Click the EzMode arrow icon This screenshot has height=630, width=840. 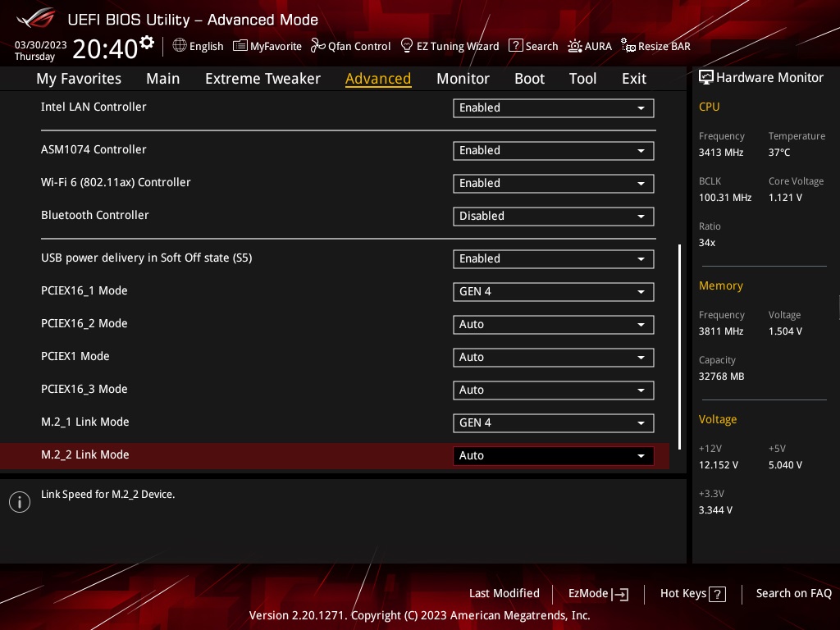coord(620,594)
